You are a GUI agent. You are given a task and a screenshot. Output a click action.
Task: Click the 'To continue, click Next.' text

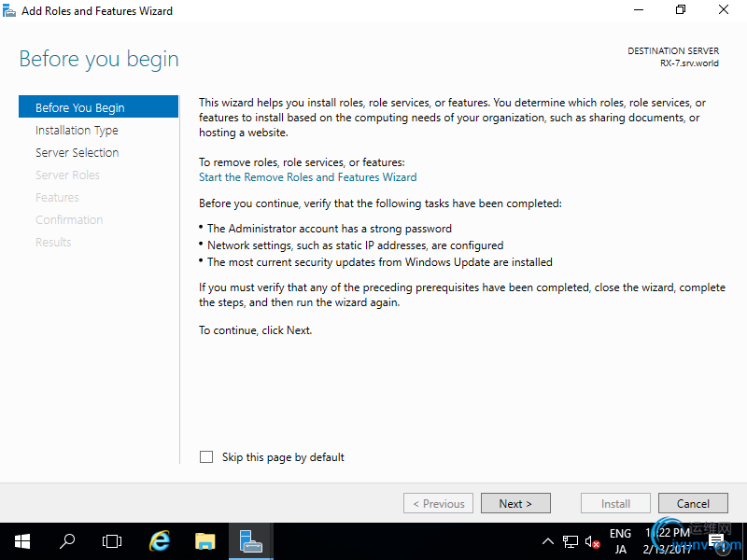click(255, 330)
